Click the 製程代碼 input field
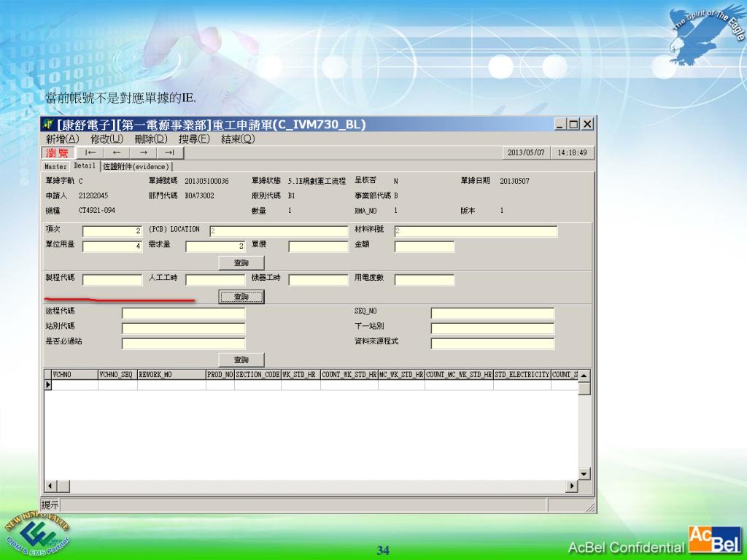This screenshot has height=560, width=747. click(112, 280)
